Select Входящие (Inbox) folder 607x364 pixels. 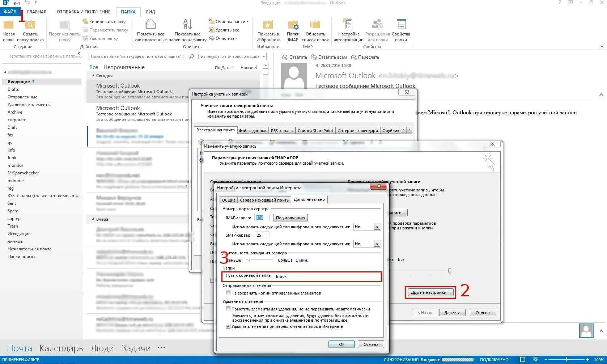pos(42,82)
